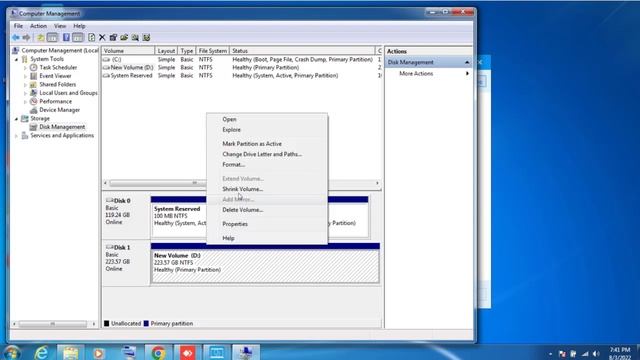Sort by the Status column header
This screenshot has width=640, height=360.
pyautogui.click(x=302, y=51)
